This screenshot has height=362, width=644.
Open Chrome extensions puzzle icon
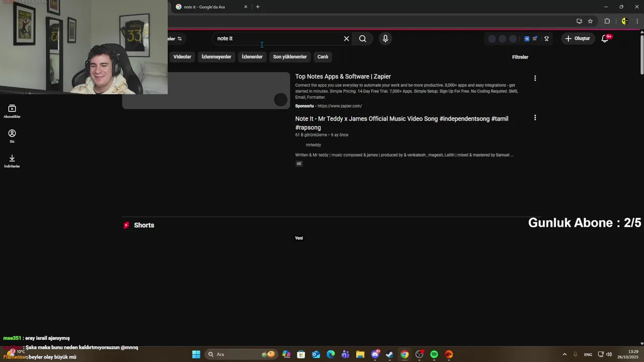[607, 21]
